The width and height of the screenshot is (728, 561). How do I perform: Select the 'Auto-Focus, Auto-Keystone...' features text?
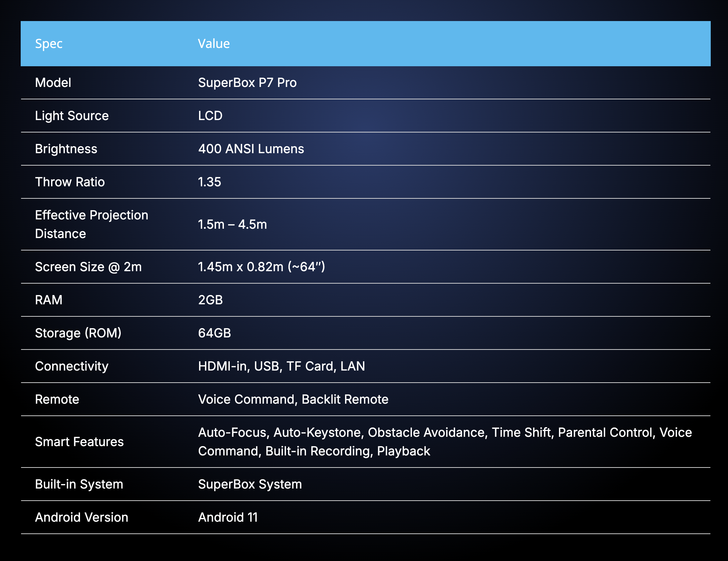[445, 442]
